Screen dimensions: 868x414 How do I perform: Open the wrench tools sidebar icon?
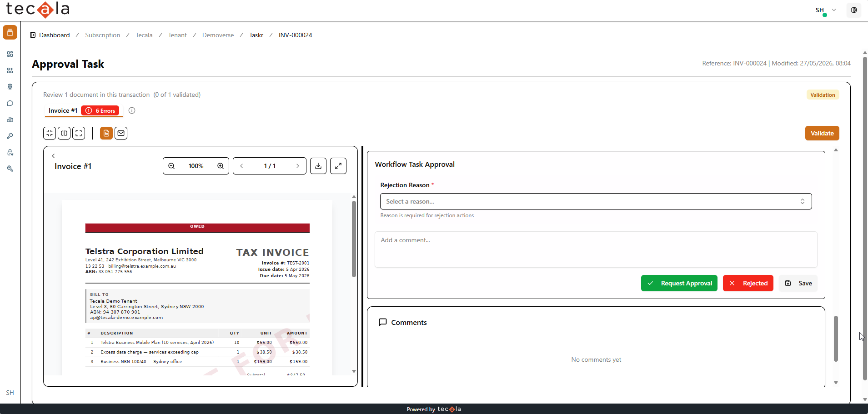(x=10, y=169)
